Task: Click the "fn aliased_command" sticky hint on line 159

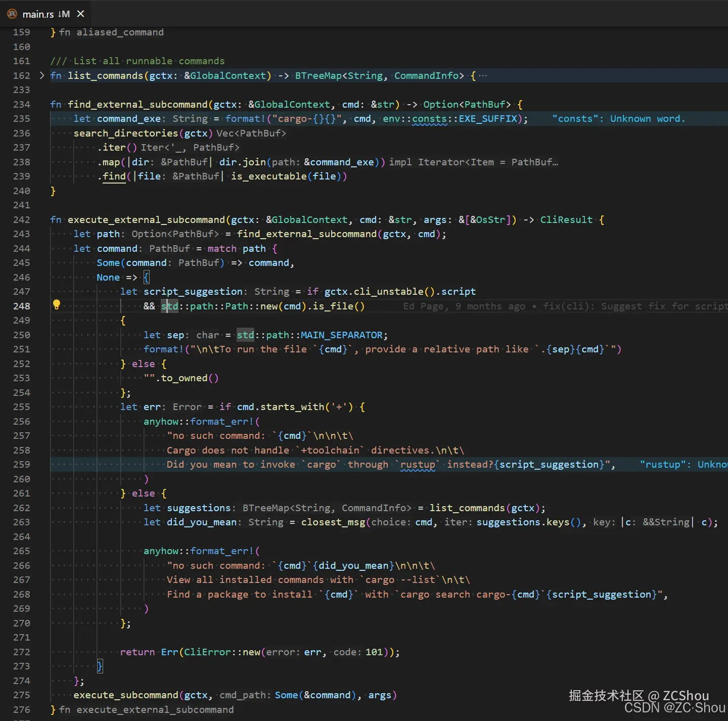Action: pos(111,32)
